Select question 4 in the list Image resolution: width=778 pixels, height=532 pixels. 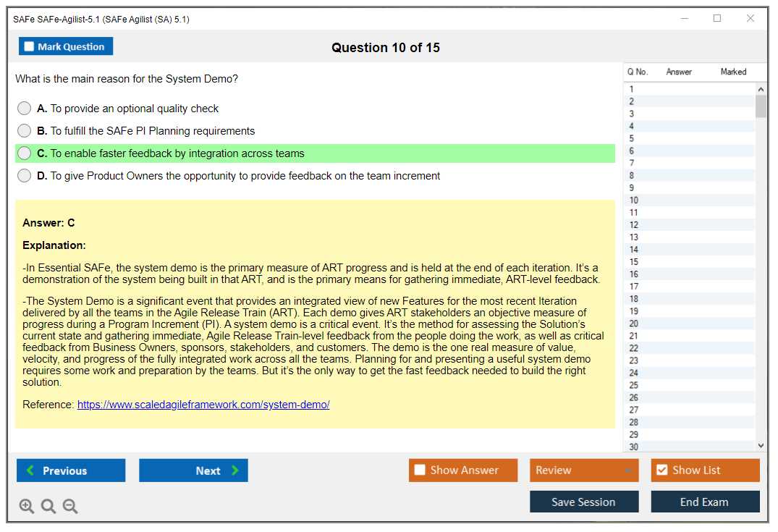[689, 126]
